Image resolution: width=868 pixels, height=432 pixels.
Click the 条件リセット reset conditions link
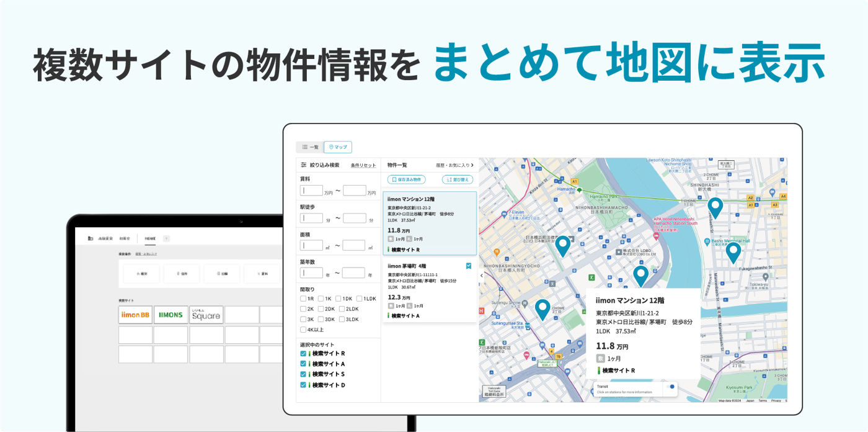(363, 166)
